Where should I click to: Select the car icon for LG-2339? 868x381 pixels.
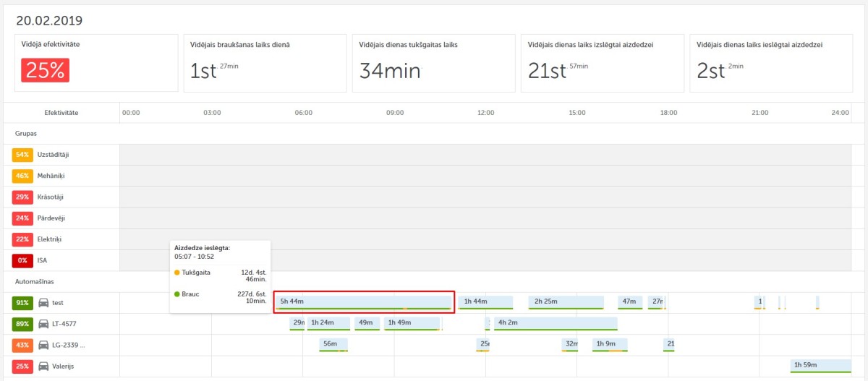(x=43, y=345)
